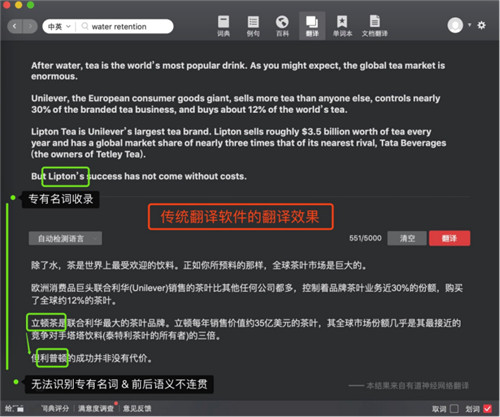Open the 单词本 wordbook bookmark icon
This screenshot has width=500, height=417.
click(x=342, y=26)
